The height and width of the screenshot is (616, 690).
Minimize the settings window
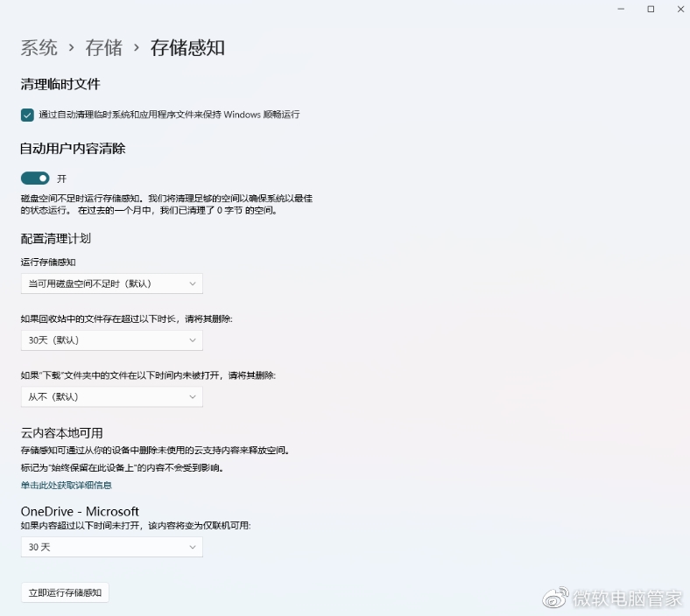621,9
